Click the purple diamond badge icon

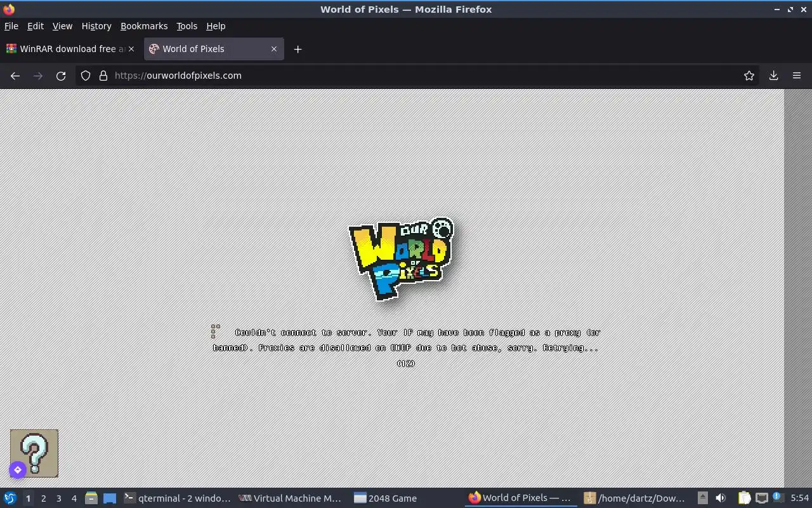[x=17, y=470]
